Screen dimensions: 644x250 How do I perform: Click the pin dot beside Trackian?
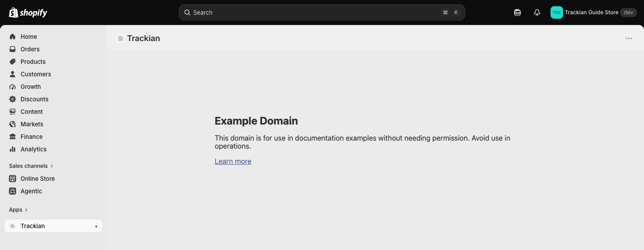(96, 226)
